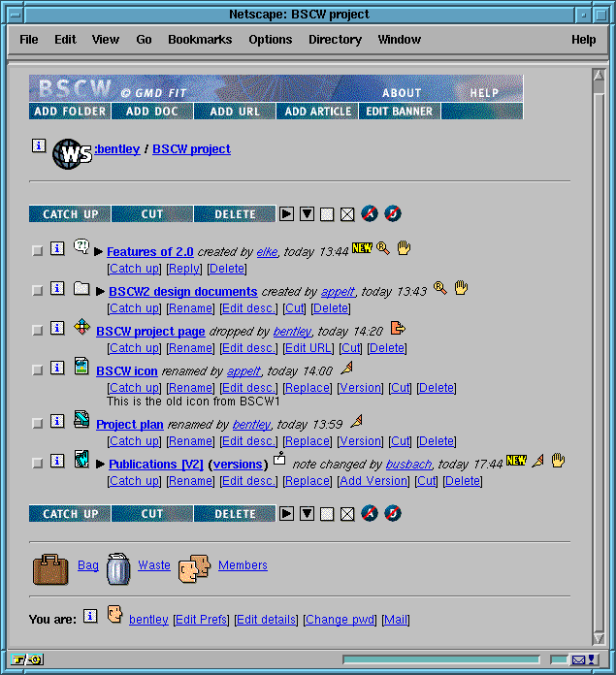This screenshot has width=616, height=675.
Task: Click ADD FOLDER banner button
Action: (x=70, y=112)
